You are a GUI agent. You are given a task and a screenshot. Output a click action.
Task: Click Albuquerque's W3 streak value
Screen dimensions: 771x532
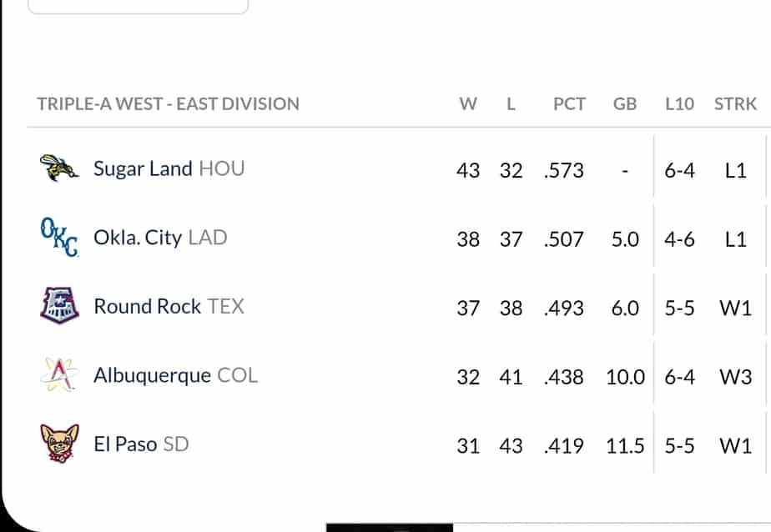736,377
